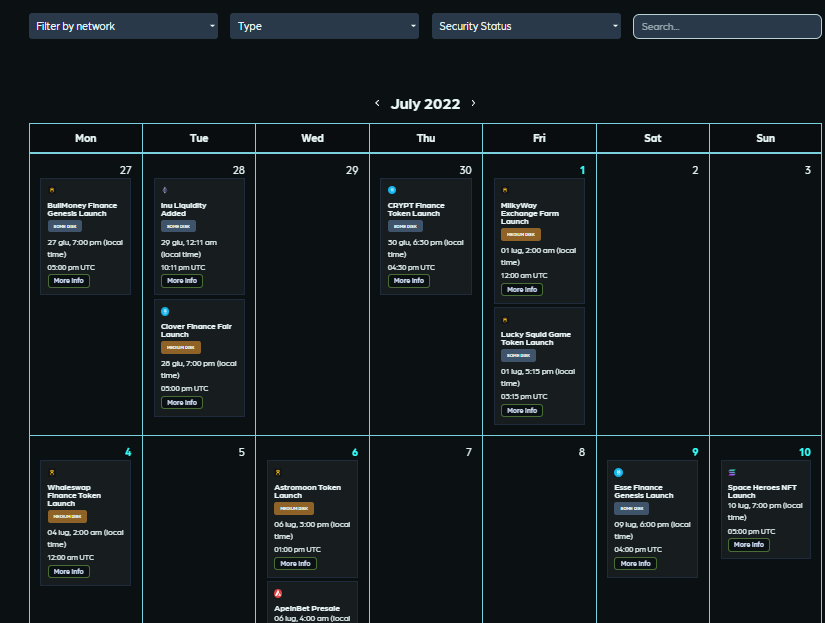Click the MilkyWay Exchange medium risk badge

coord(521,234)
